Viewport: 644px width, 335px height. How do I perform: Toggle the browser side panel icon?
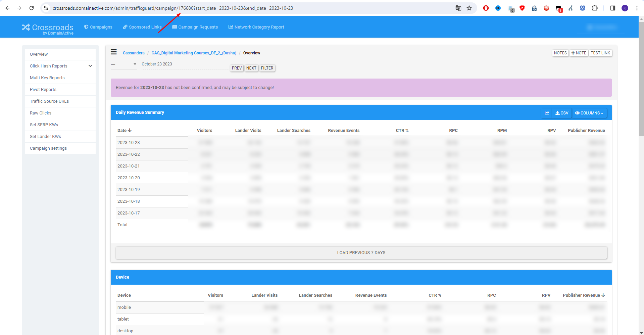pos(612,8)
